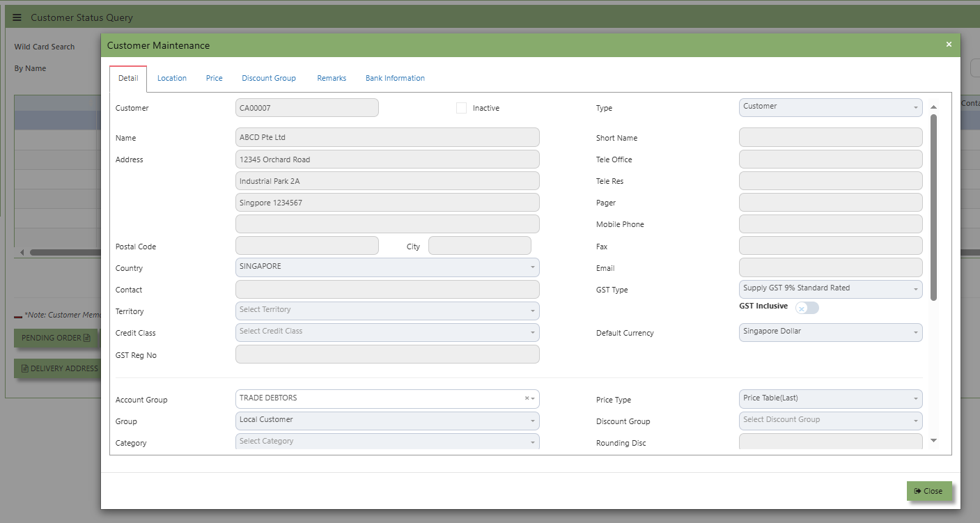Image resolution: width=980 pixels, height=523 pixels.
Task: Open the Group dropdown showing Local Customer
Action: click(387, 421)
